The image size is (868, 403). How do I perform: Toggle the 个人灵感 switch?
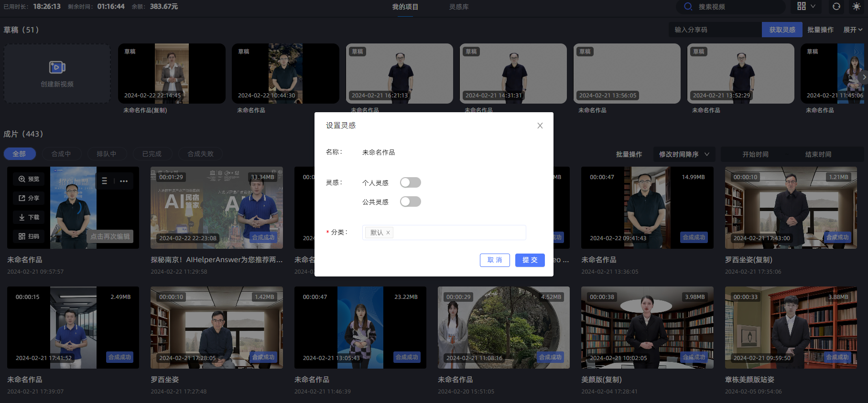click(411, 182)
